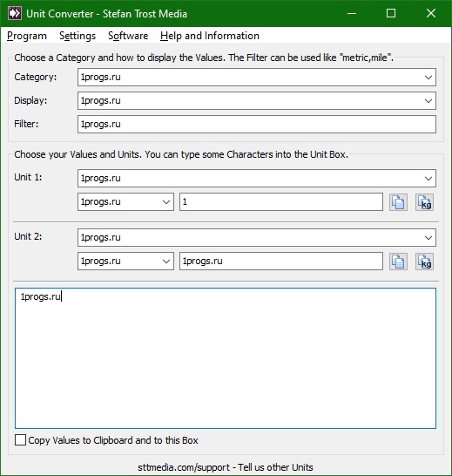Screen dimensions: 452x476
Task: Click the Unit Converter app icon in title bar
Action: tap(15, 13)
